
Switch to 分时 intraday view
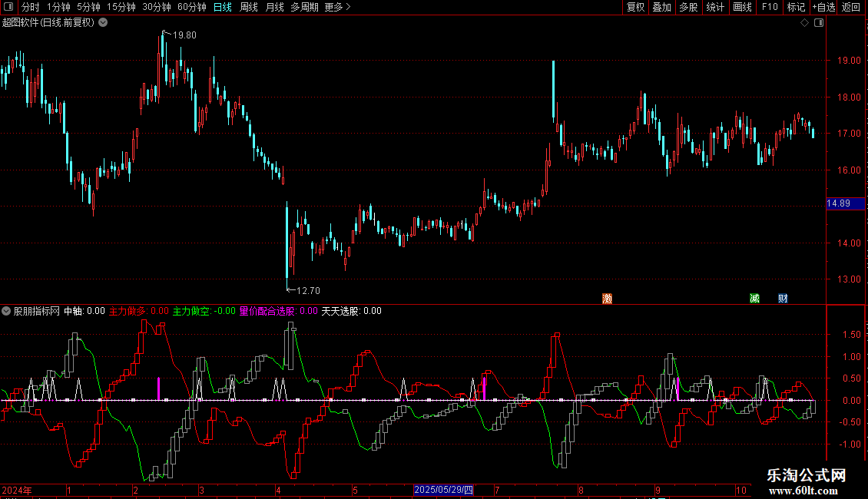coord(31,7)
